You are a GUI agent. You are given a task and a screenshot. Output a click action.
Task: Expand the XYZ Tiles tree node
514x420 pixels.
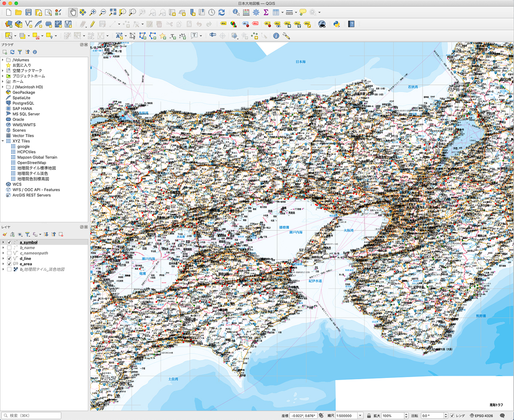(3, 141)
